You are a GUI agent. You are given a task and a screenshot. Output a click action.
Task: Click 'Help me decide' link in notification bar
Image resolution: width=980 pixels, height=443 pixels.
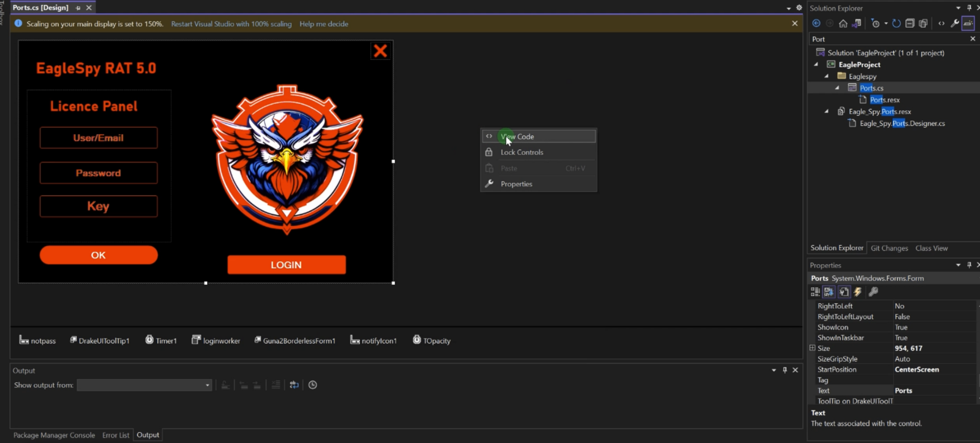(324, 24)
